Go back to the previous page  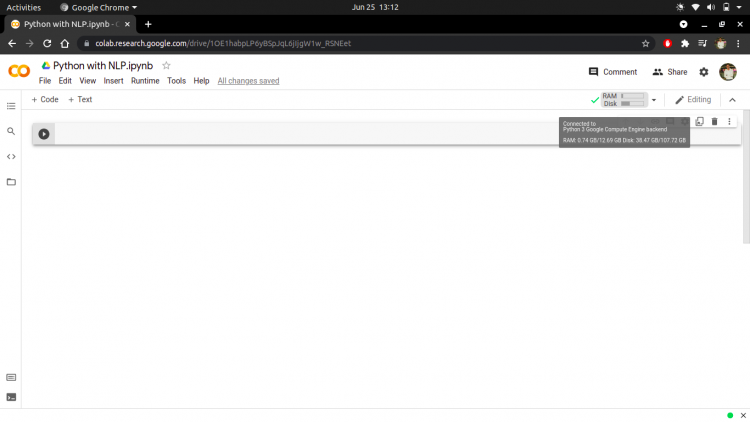click(12, 44)
